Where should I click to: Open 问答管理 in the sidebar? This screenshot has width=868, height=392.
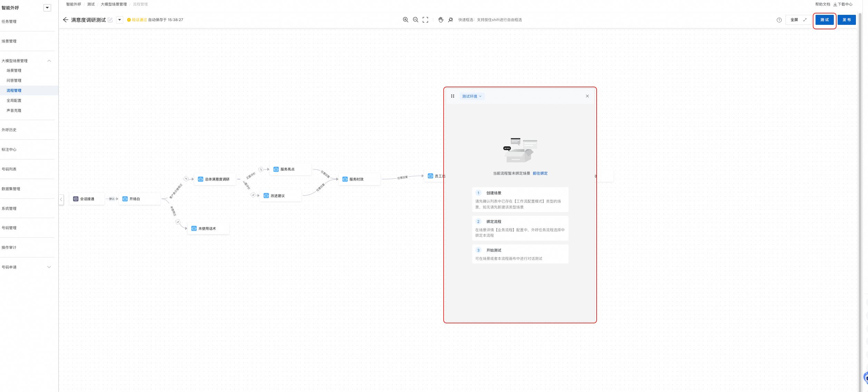click(x=14, y=80)
